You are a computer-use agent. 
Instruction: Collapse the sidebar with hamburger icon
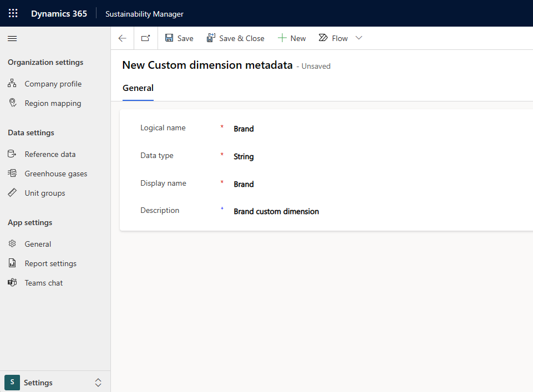12,38
